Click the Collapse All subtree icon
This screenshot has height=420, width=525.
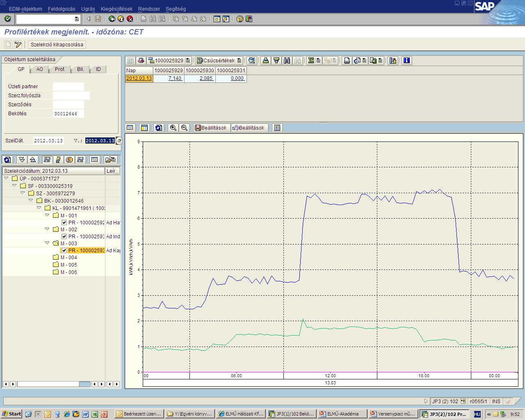33,160
